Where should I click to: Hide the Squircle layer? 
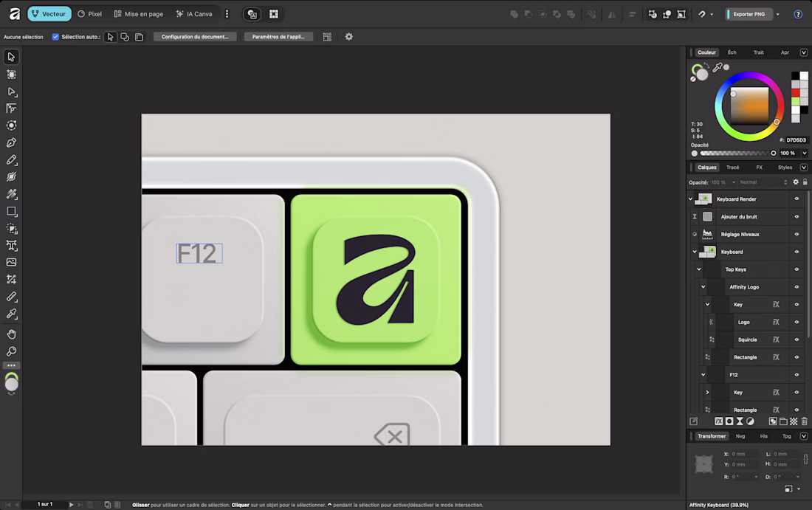click(796, 340)
